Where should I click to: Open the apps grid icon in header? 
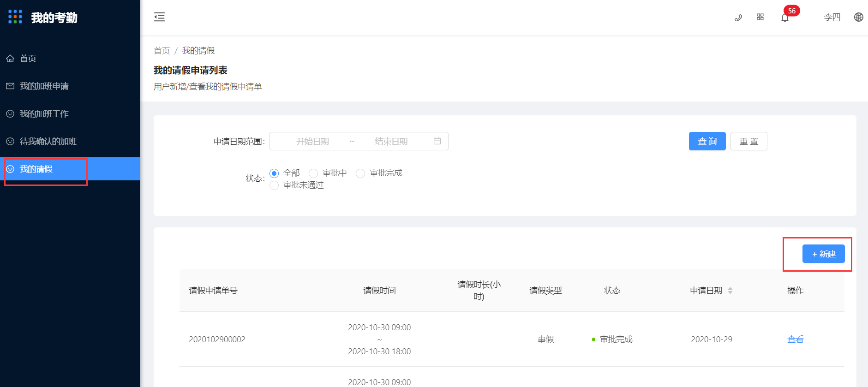point(760,17)
